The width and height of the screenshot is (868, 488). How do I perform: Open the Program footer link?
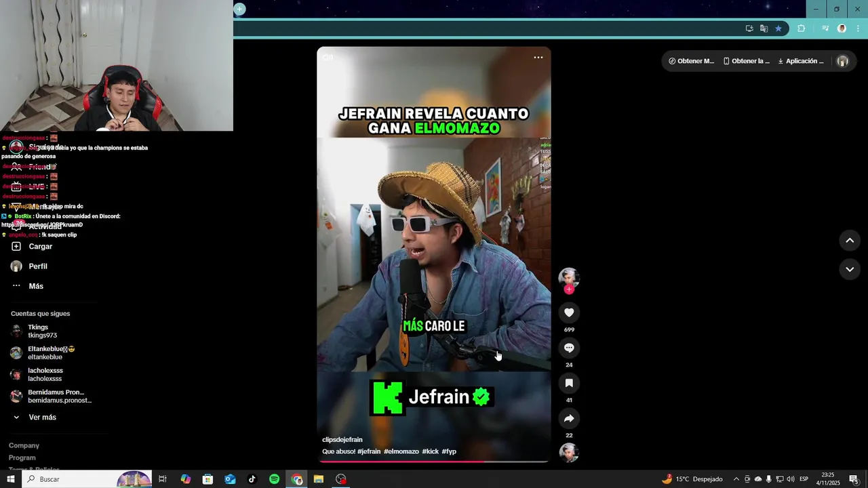coord(22,457)
